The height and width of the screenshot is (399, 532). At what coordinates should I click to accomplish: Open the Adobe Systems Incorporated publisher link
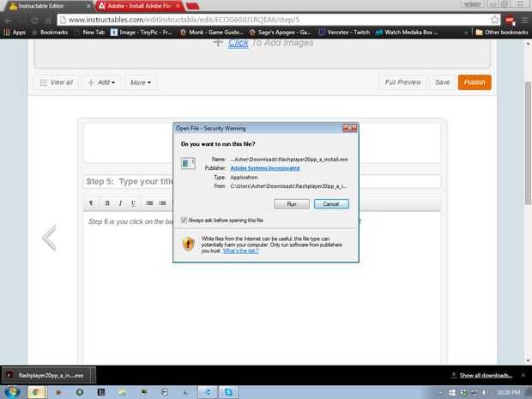pyautogui.click(x=264, y=168)
